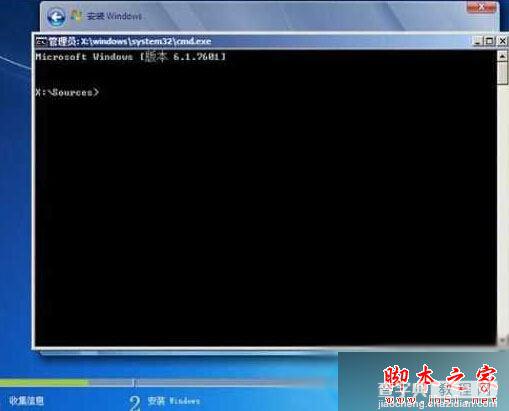Click the scroll down arrow in the command prompt
Image resolution: width=509 pixels, height=411 pixels.
click(502, 341)
